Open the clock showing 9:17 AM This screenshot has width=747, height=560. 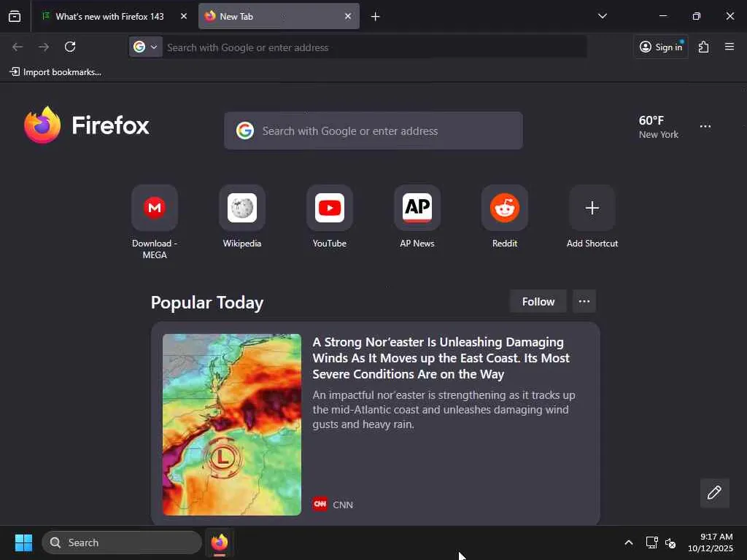[711, 542]
